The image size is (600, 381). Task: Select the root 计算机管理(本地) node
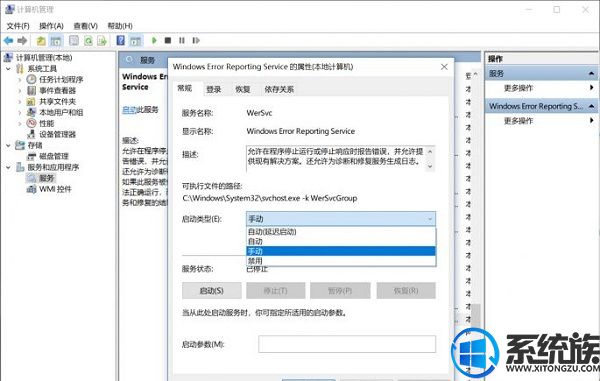pos(44,58)
